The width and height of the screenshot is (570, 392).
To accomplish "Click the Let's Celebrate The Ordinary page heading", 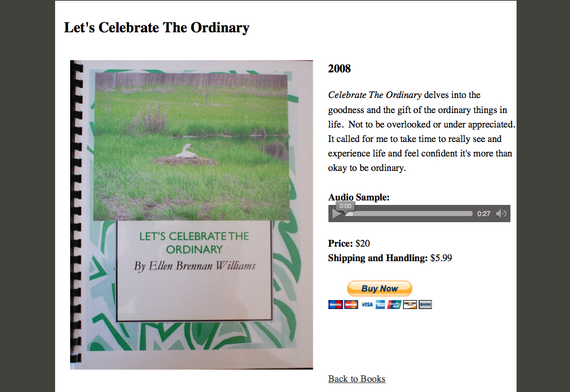I will [x=156, y=28].
